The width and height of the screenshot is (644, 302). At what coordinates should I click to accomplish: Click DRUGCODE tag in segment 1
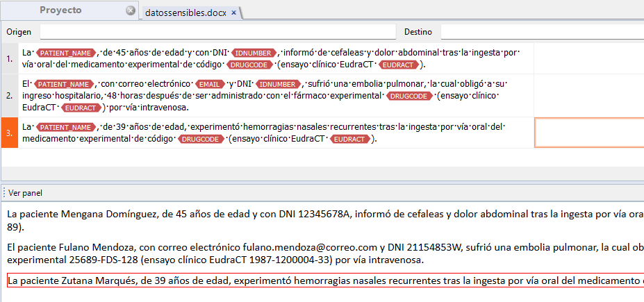249,65
